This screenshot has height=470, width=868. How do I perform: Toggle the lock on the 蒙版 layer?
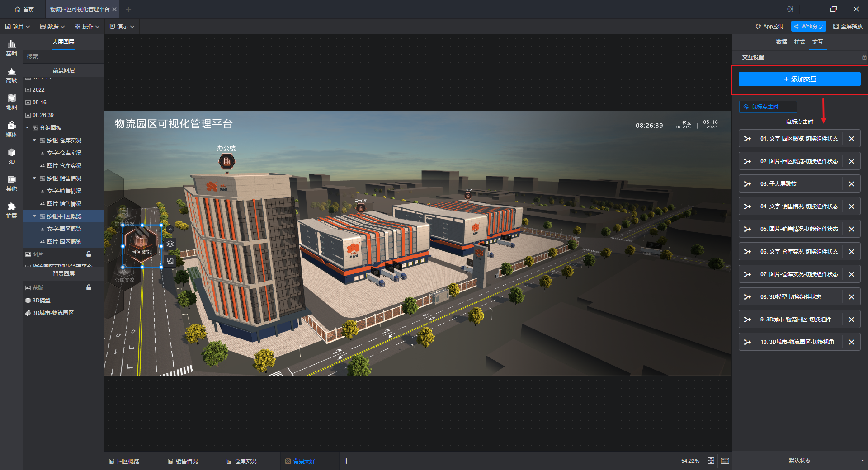[89, 287]
